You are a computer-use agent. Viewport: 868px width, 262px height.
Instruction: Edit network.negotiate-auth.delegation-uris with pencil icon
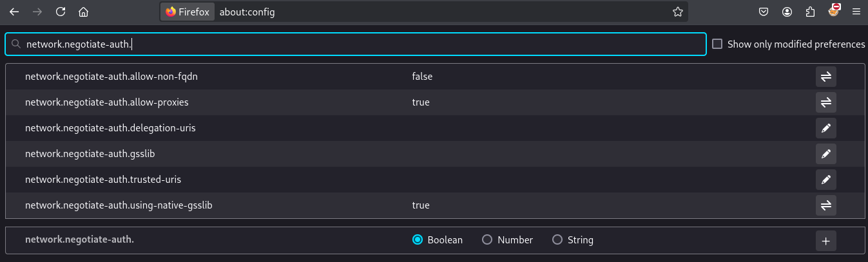click(x=825, y=128)
